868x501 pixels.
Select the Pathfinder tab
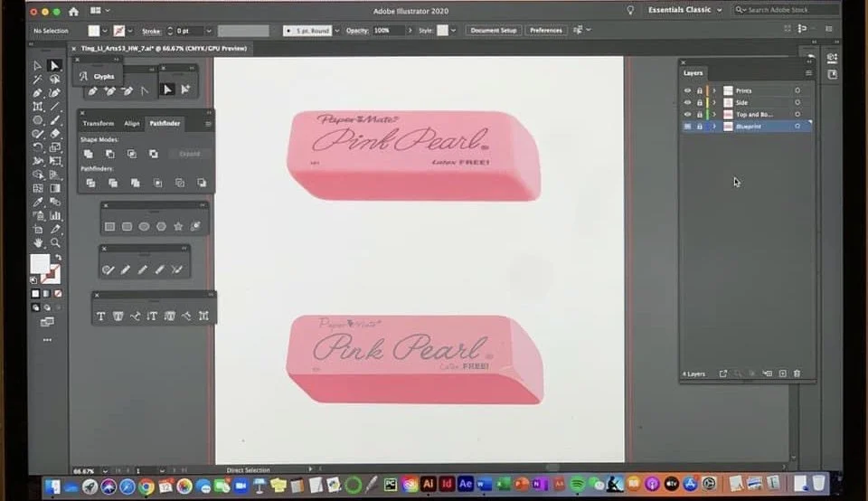click(x=165, y=124)
